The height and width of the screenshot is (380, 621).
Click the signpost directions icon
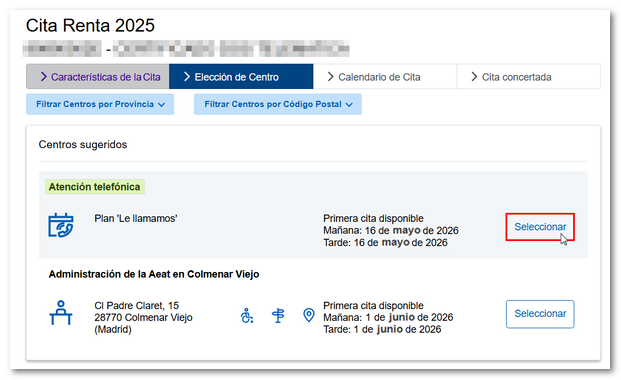pyautogui.click(x=278, y=316)
